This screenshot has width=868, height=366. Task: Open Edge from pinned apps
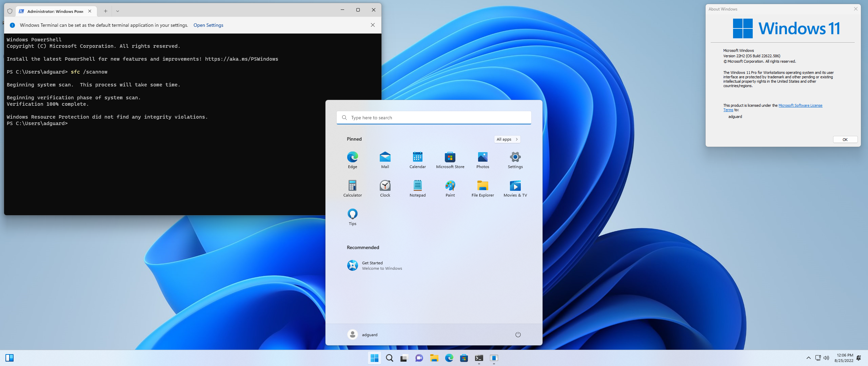352,160
